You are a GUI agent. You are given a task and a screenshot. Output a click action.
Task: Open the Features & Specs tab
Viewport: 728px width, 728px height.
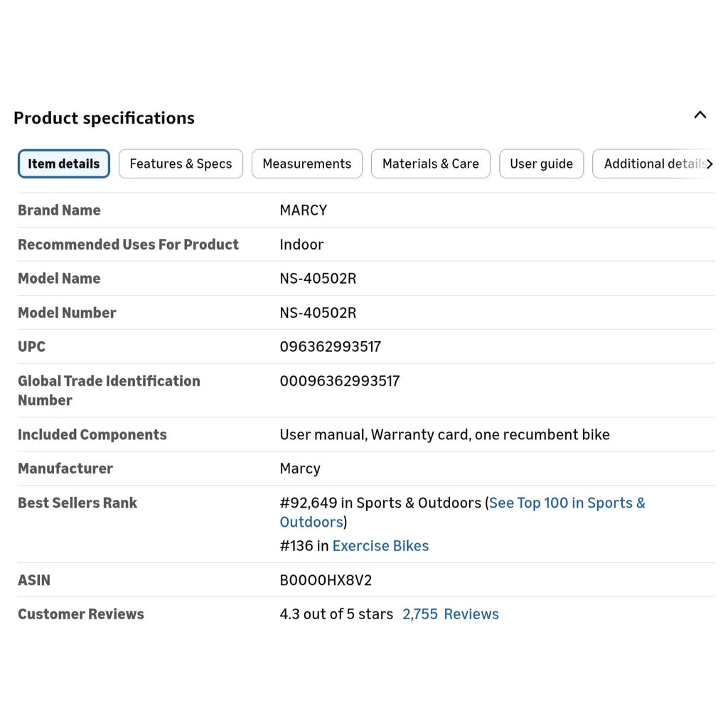(x=181, y=164)
